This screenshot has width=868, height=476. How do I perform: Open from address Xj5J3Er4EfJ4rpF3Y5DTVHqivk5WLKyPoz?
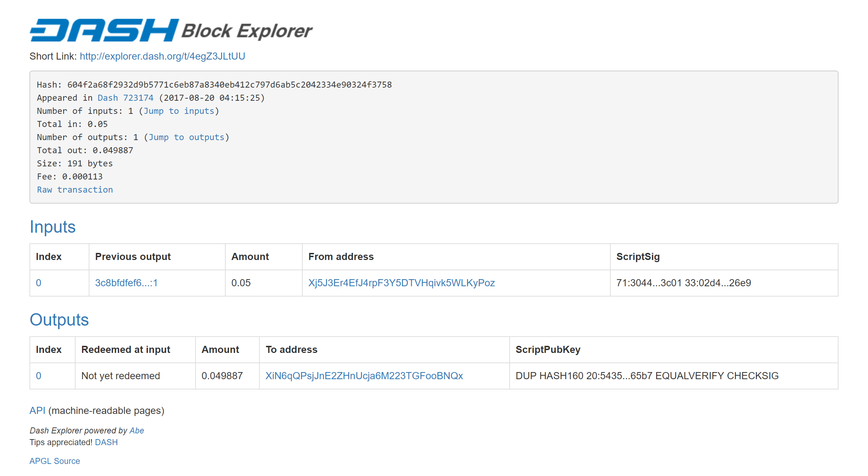(x=401, y=283)
